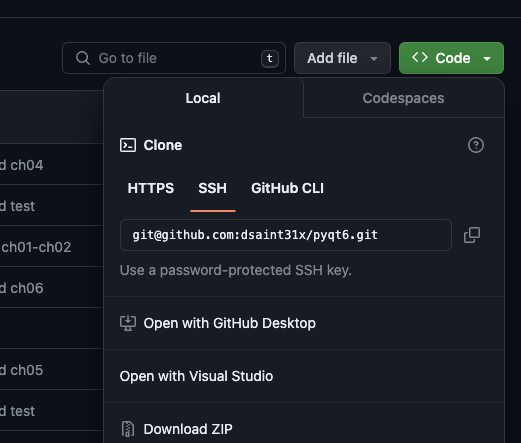Switch to the Codespaces tab

tap(403, 98)
